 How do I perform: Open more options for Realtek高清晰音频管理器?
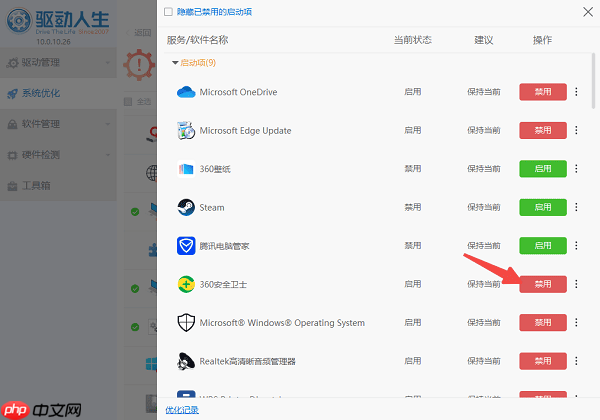576,361
